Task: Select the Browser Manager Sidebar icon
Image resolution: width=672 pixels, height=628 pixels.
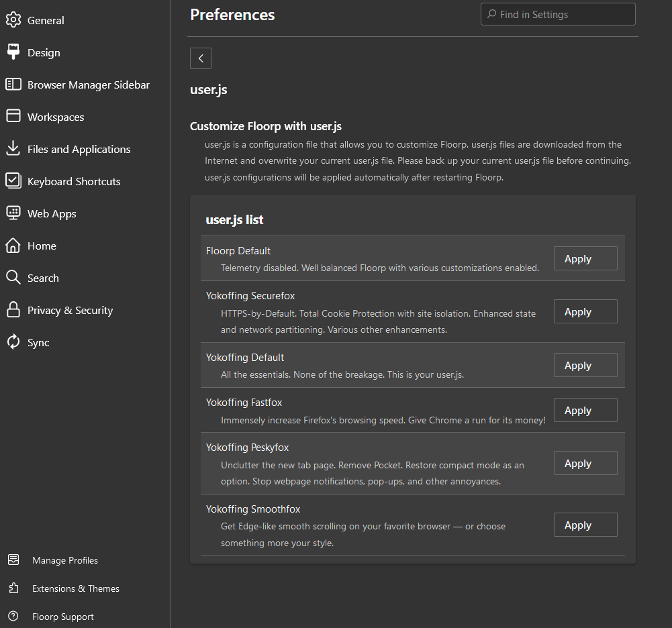Action: click(x=13, y=85)
